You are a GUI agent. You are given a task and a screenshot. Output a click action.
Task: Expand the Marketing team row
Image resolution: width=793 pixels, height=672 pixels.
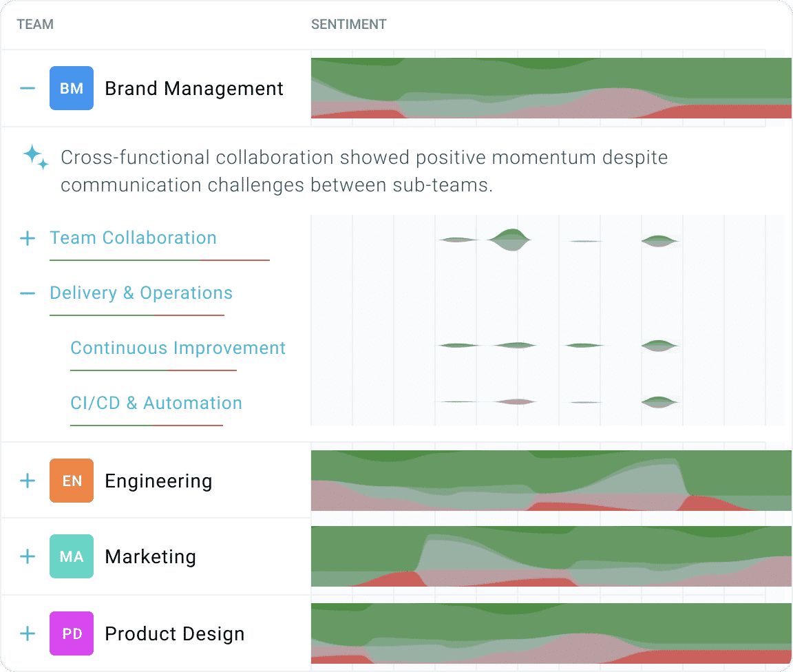(28, 556)
